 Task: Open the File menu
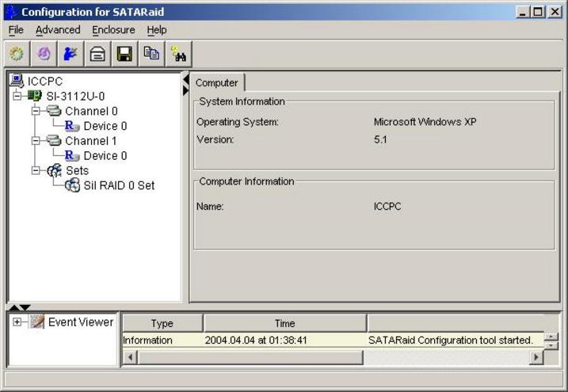click(16, 29)
